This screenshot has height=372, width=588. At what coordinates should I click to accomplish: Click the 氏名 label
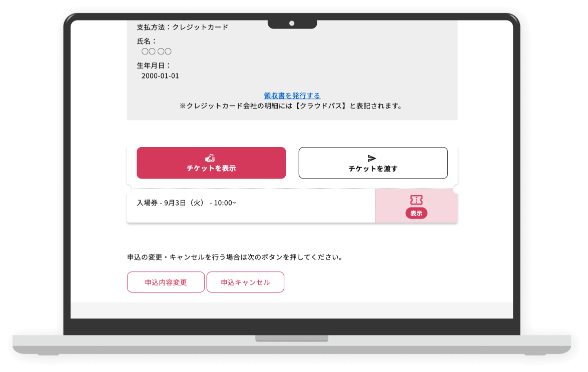146,41
